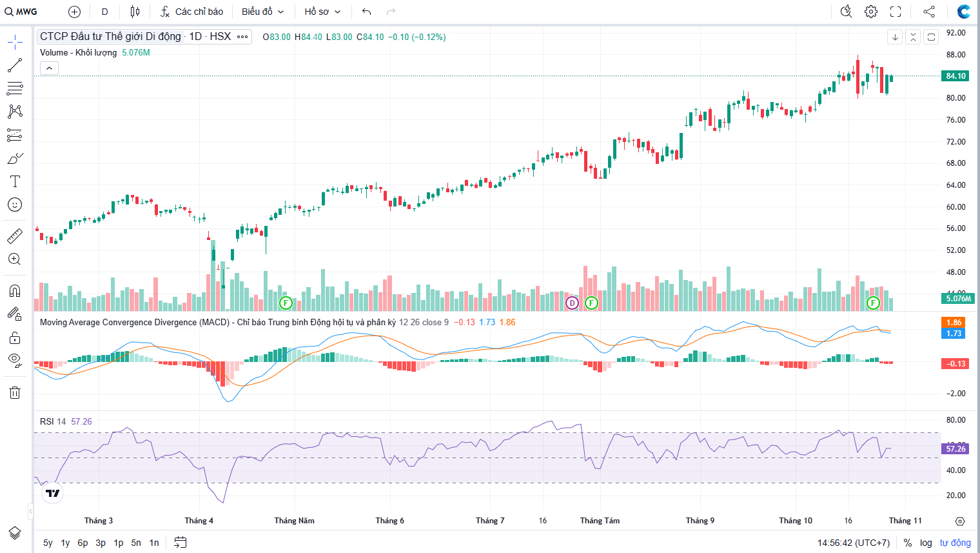
Task: Click the trash icon to remove drawings
Action: 15,392
